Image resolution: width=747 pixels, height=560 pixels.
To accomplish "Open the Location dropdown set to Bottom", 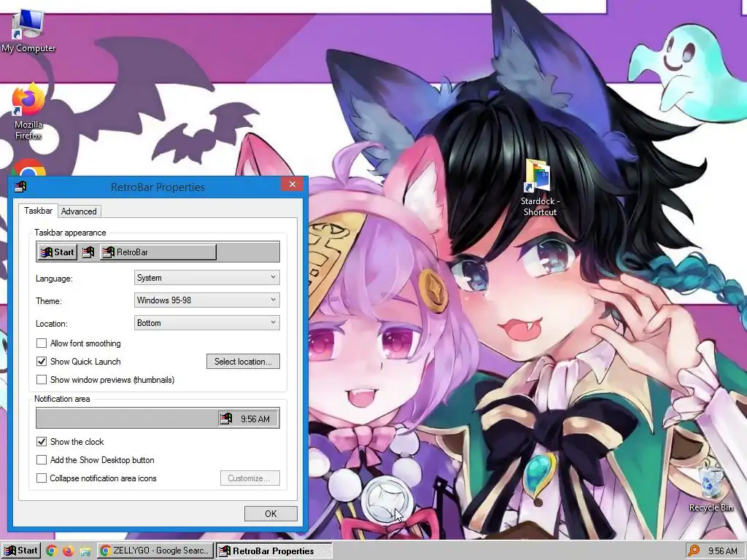I will [x=206, y=323].
